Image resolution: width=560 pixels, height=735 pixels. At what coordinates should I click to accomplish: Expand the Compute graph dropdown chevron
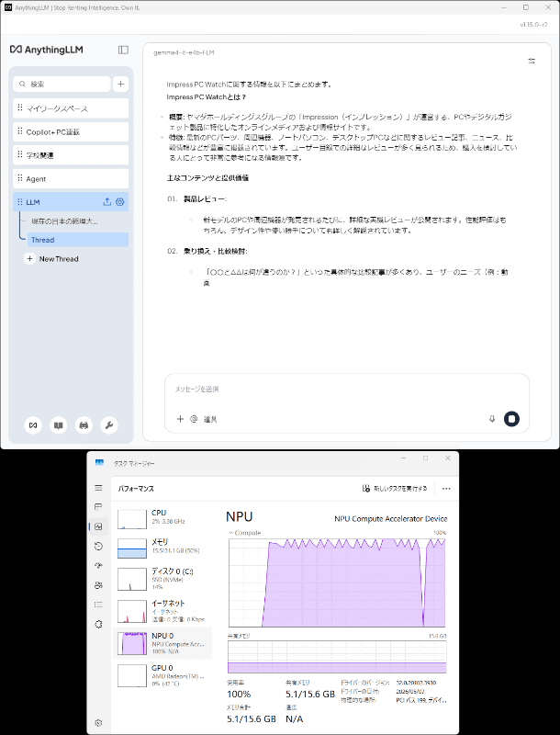click(230, 533)
